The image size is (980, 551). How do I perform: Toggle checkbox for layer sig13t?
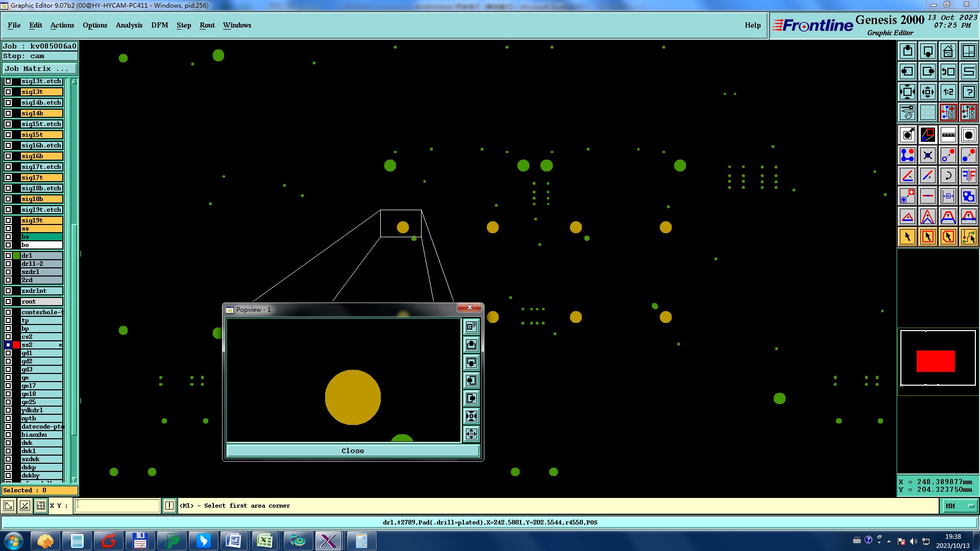8,92
